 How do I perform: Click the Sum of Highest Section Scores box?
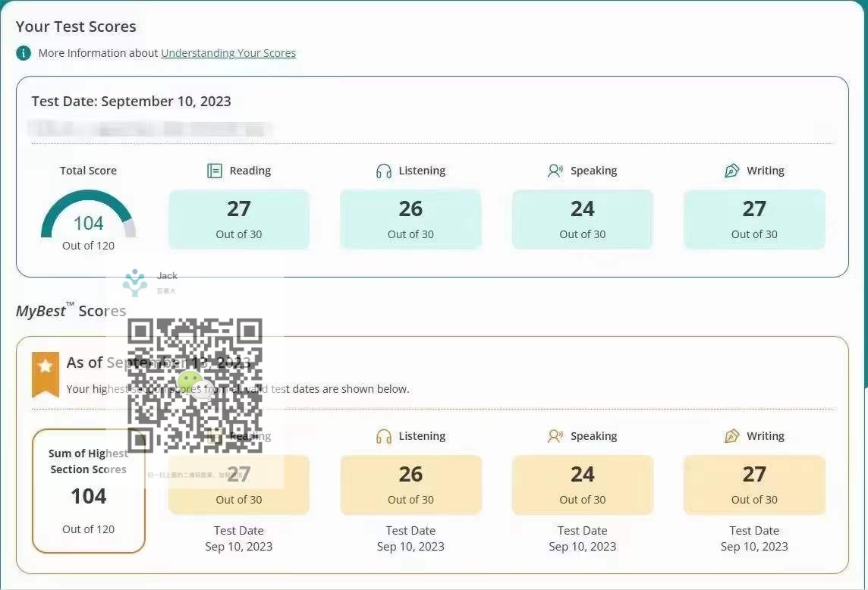click(x=89, y=491)
